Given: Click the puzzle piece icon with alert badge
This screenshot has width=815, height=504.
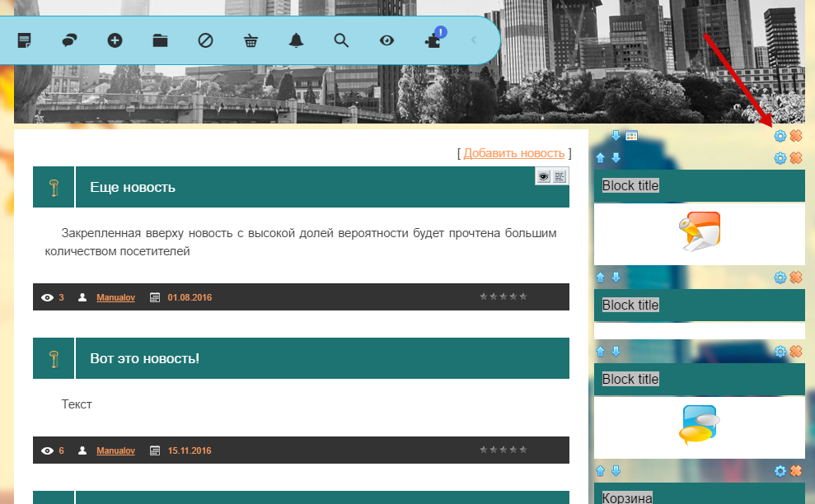Looking at the screenshot, I should coord(433,40).
